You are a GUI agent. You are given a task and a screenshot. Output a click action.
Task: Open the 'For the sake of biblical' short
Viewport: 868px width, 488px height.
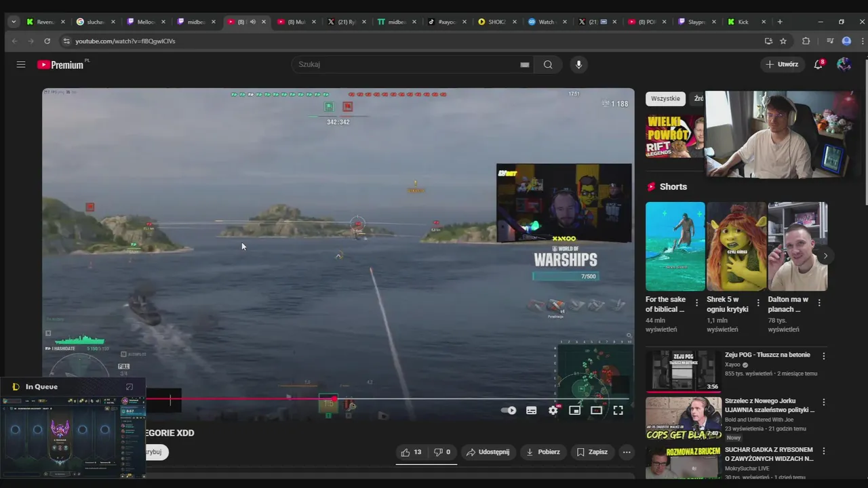click(x=675, y=246)
